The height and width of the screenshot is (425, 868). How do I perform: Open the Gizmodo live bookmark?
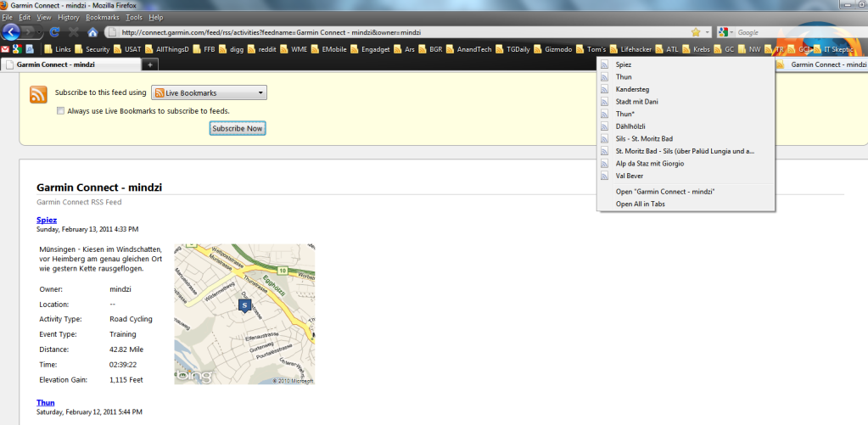click(x=553, y=49)
